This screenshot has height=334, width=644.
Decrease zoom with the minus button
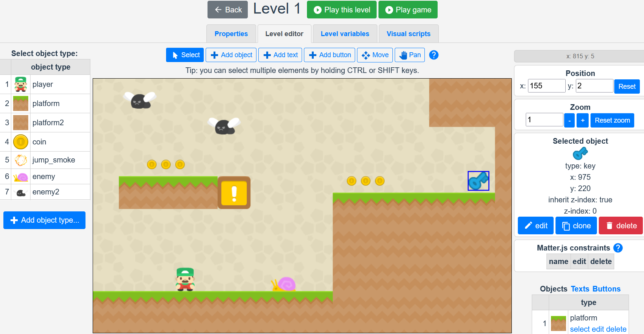[x=569, y=120]
